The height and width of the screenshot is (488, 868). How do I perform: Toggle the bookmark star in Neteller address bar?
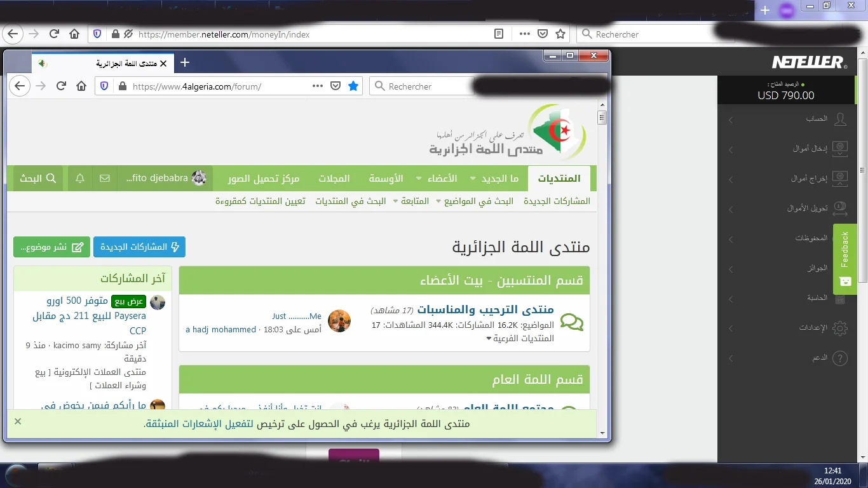(x=560, y=34)
